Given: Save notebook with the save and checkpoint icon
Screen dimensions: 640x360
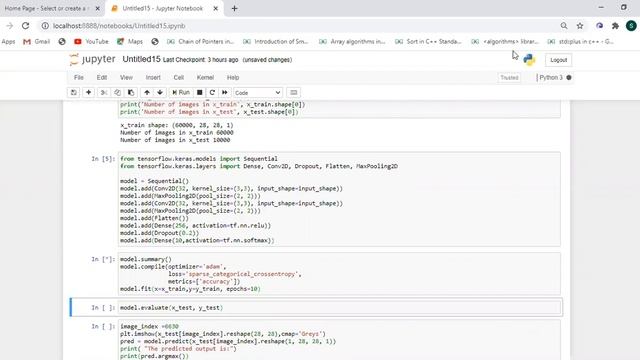Looking at the screenshot, I should (x=73, y=93).
